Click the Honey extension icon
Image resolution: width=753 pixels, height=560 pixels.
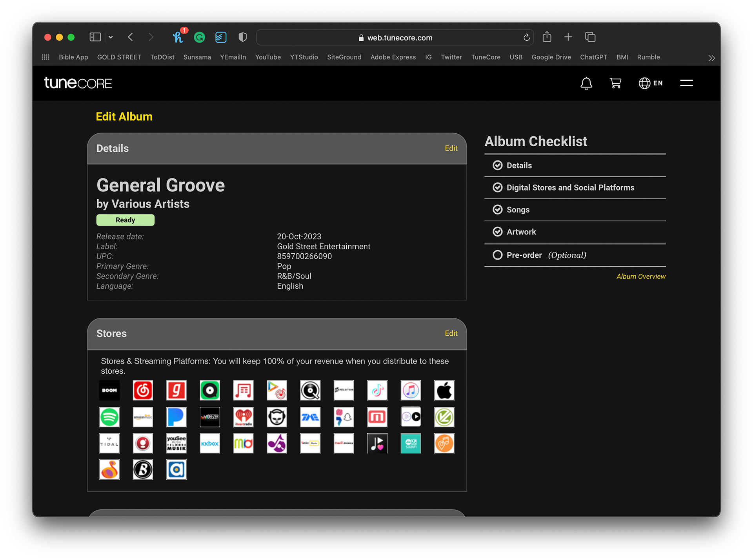178,37
